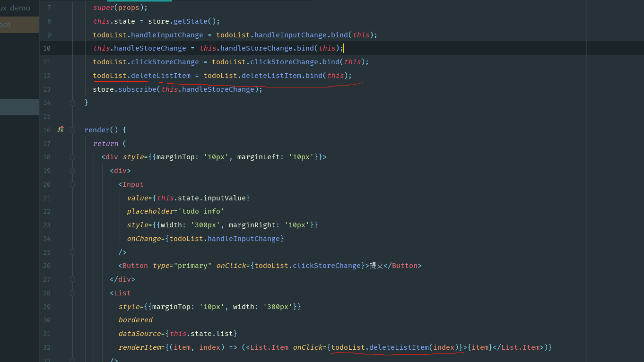The image size is (644, 362).
Task: Collapse the fold marker at line 14
Action: 72,103
